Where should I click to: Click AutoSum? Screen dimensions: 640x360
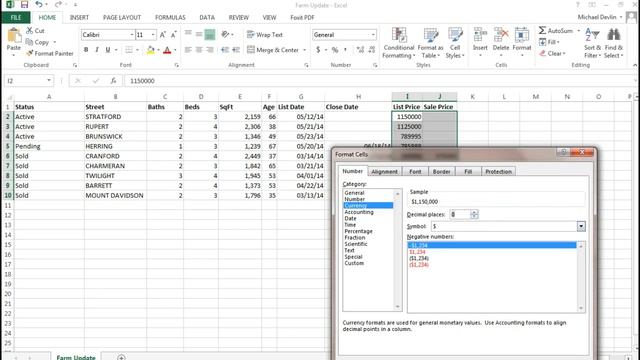pos(556,31)
